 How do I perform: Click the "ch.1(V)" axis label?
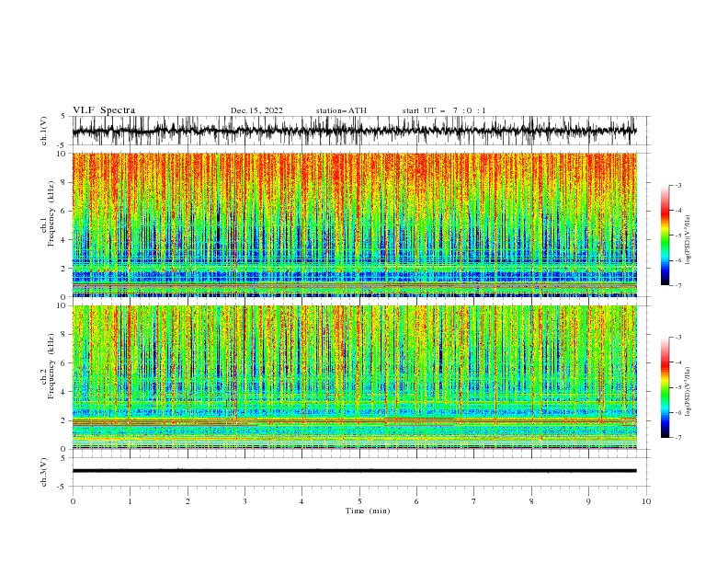(44, 131)
